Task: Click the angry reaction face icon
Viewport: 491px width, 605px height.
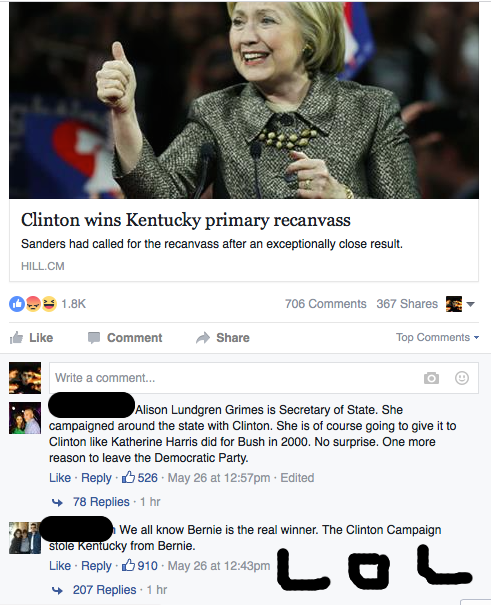Action: coord(33,304)
